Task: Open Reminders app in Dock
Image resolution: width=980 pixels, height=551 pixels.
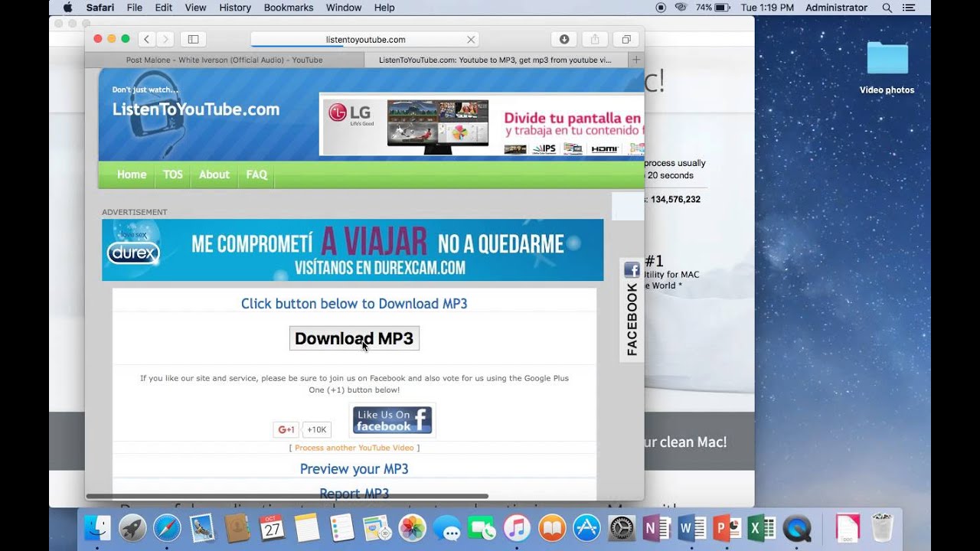Action: tap(342, 528)
